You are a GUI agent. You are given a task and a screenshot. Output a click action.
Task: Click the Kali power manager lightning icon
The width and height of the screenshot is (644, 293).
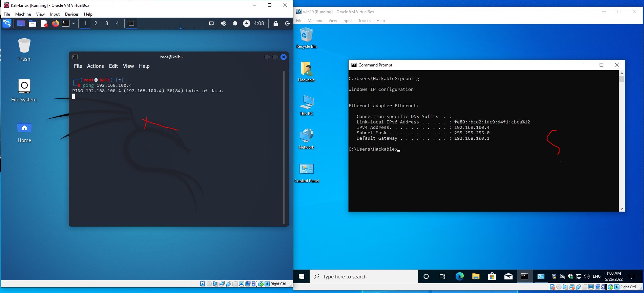247,23
